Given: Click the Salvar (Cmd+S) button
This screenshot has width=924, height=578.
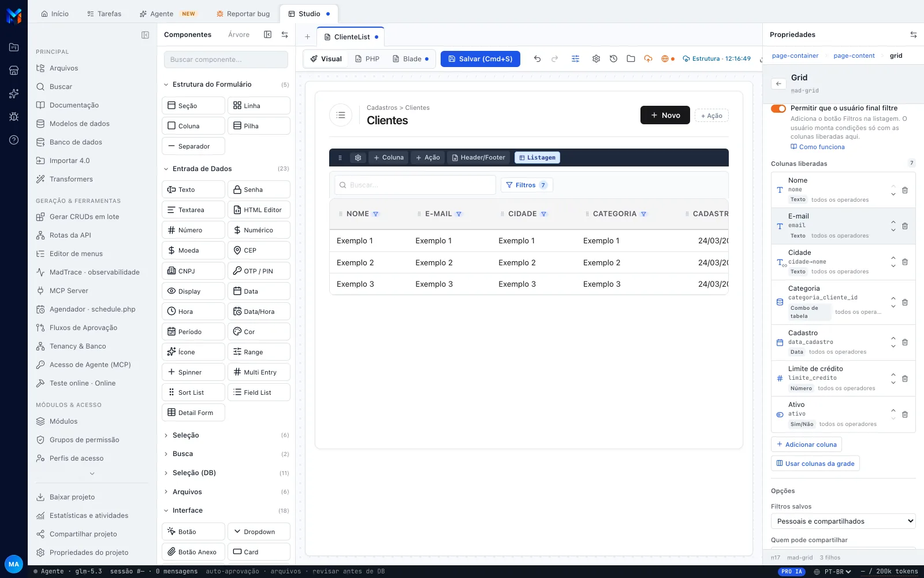Looking at the screenshot, I should 480,59.
